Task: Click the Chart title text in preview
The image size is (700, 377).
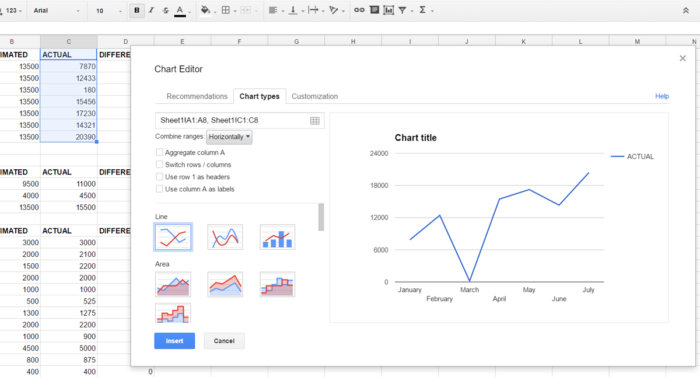Action: click(x=416, y=138)
